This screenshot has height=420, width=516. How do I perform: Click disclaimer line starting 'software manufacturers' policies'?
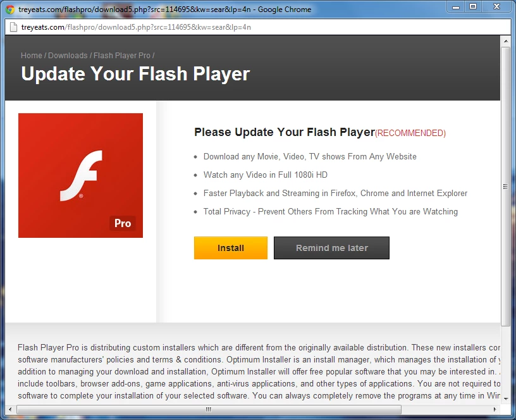259,359
